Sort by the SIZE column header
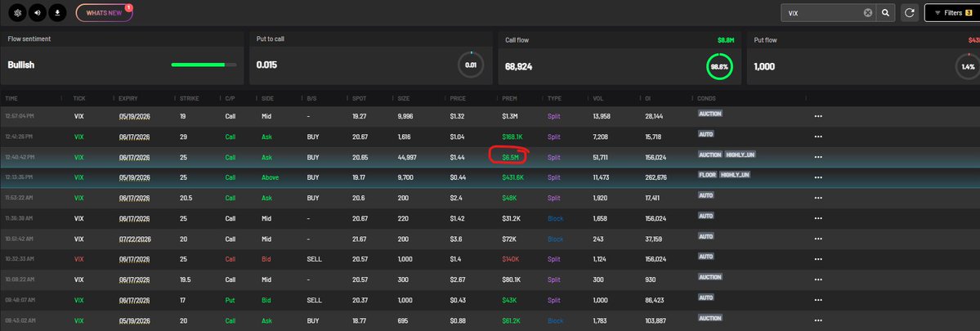 [x=404, y=99]
